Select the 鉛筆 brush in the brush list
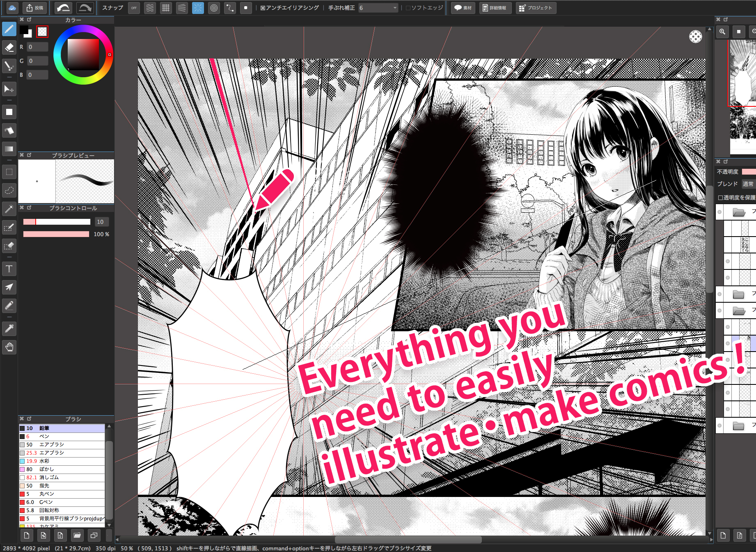756x552 pixels. (x=62, y=428)
